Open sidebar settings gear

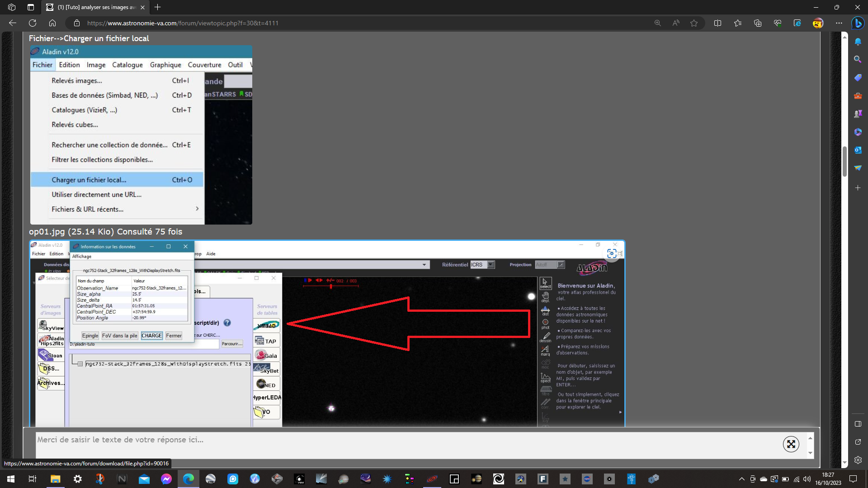click(858, 460)
